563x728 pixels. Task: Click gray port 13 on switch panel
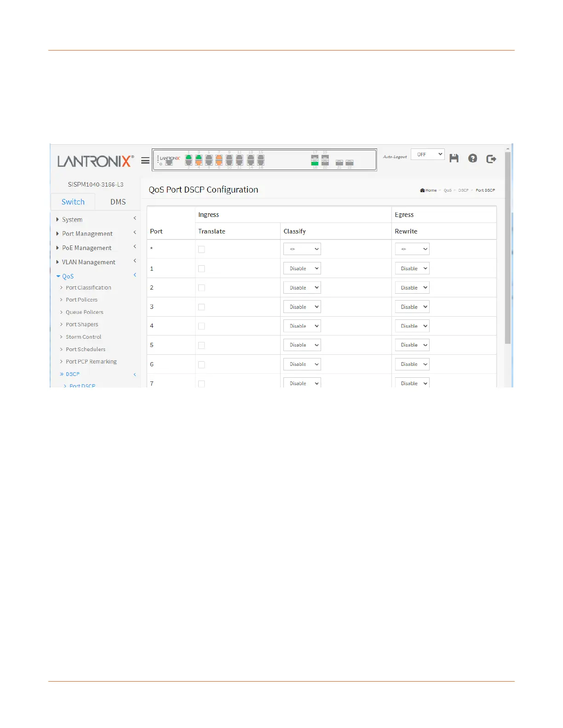pyautogui.click(x=251, y=158)
